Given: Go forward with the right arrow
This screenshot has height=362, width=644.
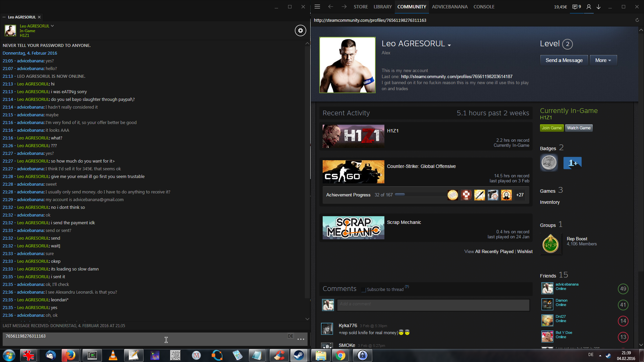Looking at the screenshot, I should (344, 7).
